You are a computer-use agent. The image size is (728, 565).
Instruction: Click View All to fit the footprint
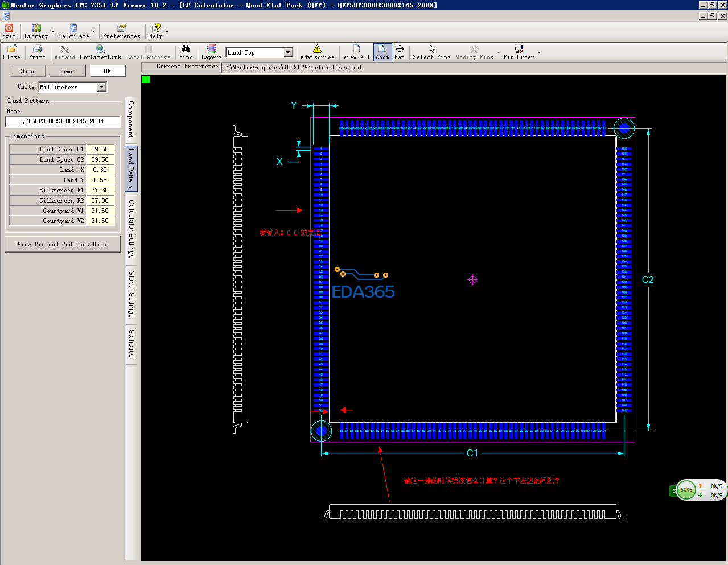click(356, 52)
